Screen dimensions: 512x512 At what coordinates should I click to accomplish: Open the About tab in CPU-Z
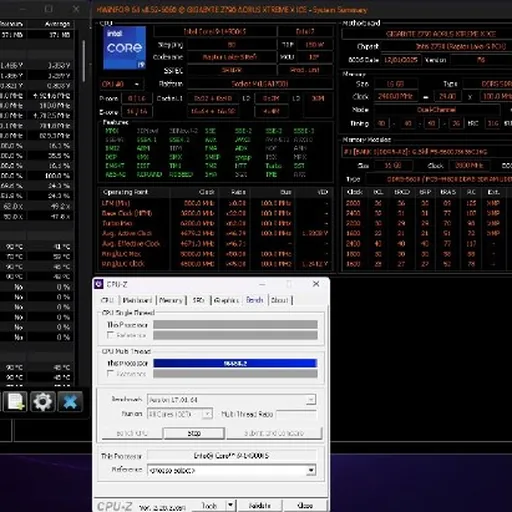[279, 300]
